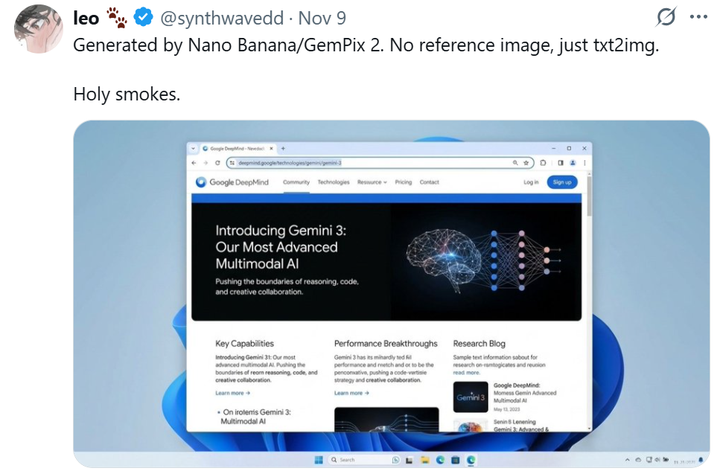Click the Log in link

531,182
